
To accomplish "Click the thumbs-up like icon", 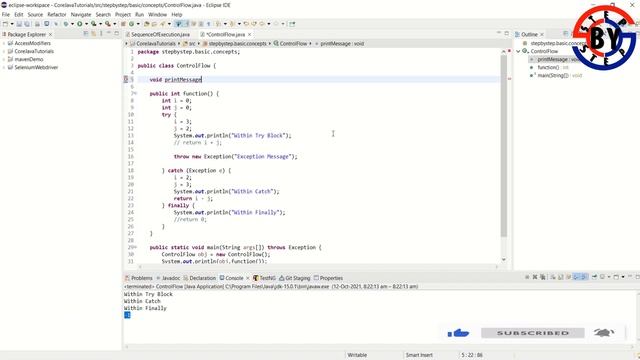I will (458, 333).
